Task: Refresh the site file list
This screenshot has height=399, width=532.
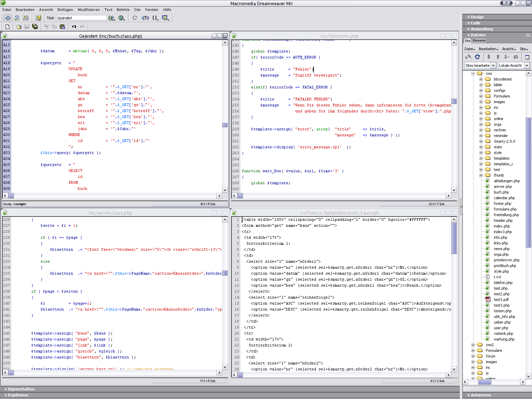Action: [477, 57]
